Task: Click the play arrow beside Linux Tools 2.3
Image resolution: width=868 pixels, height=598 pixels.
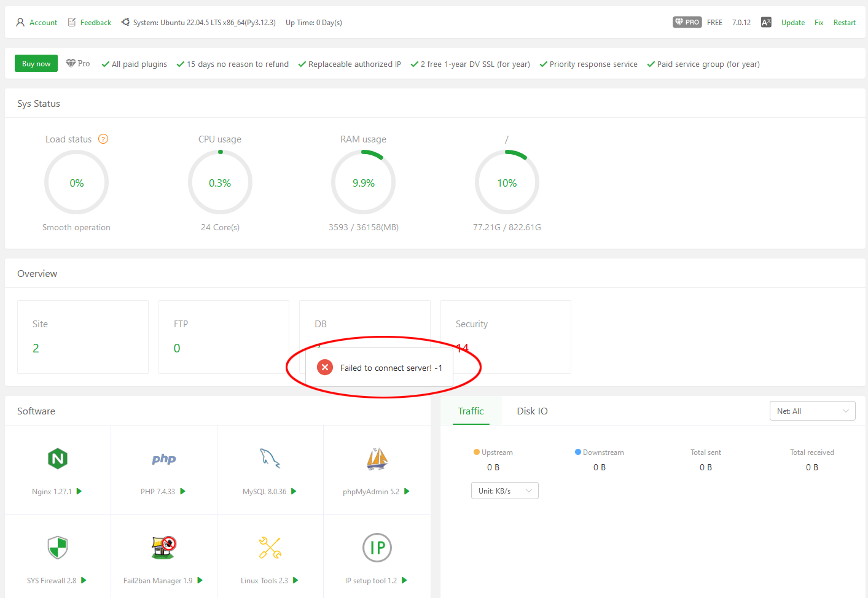Action: pyautogui.click(x=295, y=580)
